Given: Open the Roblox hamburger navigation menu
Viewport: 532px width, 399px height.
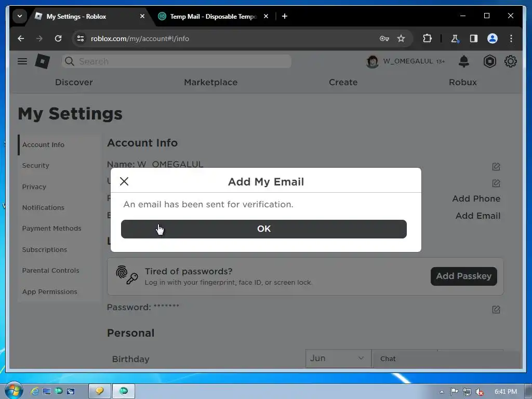Looking at the screenshot, I should tap(22, 61).
